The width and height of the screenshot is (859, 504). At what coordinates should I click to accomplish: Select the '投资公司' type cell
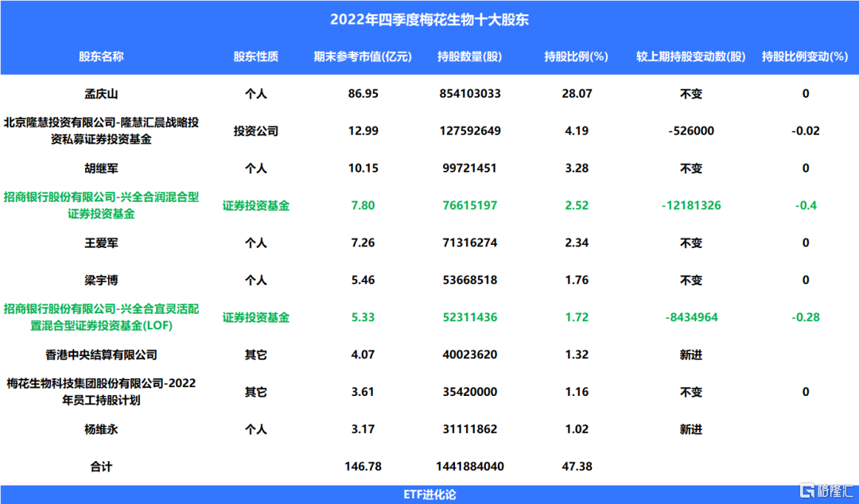(256, 131)
